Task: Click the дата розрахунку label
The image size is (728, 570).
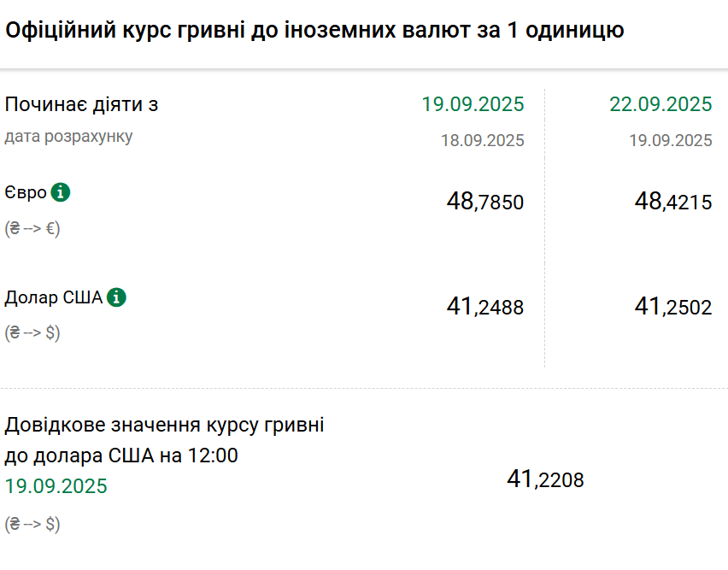Action: pyautogui.click(x=68, y=137)
